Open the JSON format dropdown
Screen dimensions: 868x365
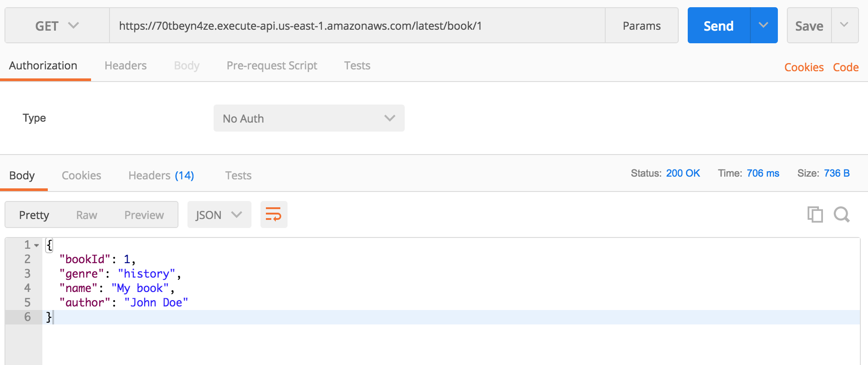pos(219,214)
